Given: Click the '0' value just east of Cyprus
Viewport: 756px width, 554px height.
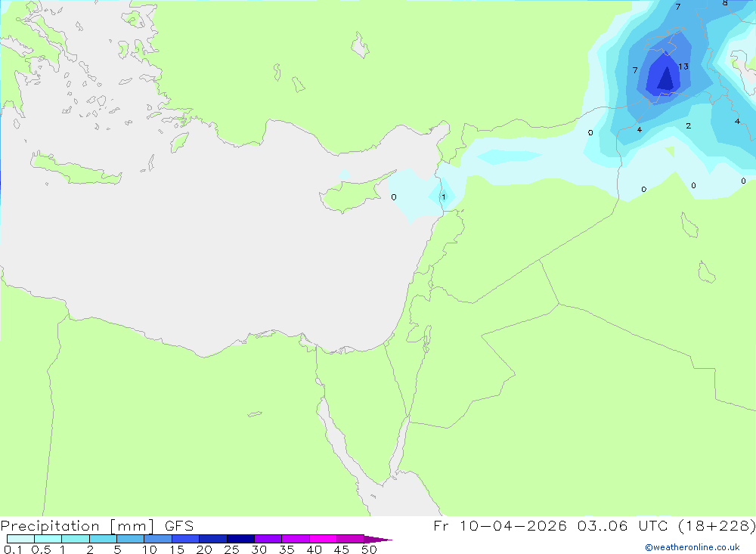Looking at the screenshot, I should click(394, 197).
